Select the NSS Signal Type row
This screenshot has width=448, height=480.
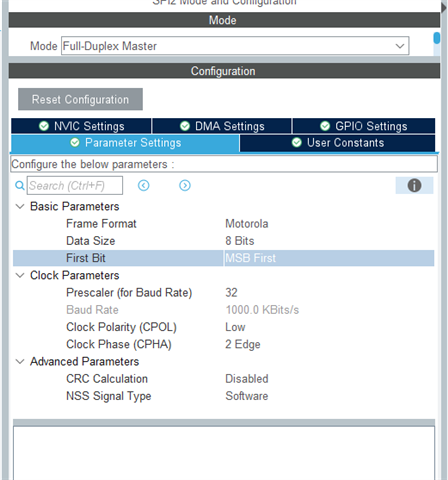224,396
